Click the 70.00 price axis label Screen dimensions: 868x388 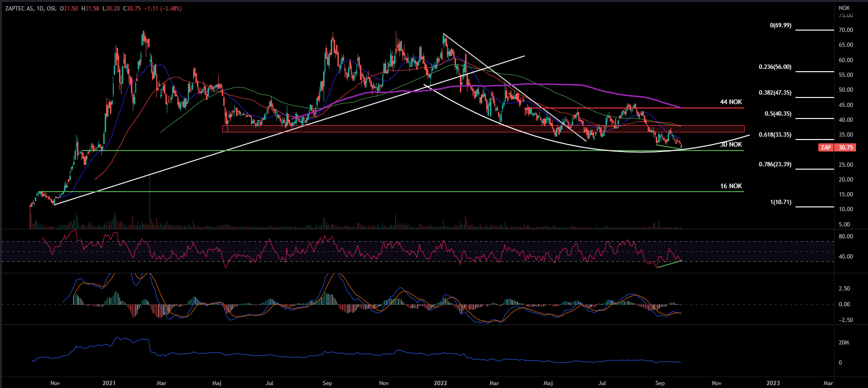pos(846,30)
